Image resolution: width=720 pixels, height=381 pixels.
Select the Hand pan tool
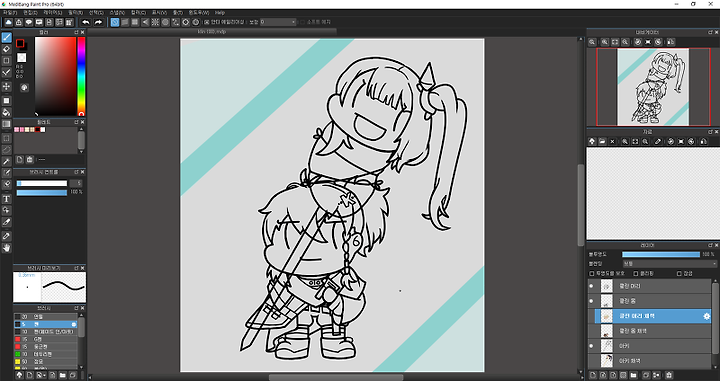(6, 248)
